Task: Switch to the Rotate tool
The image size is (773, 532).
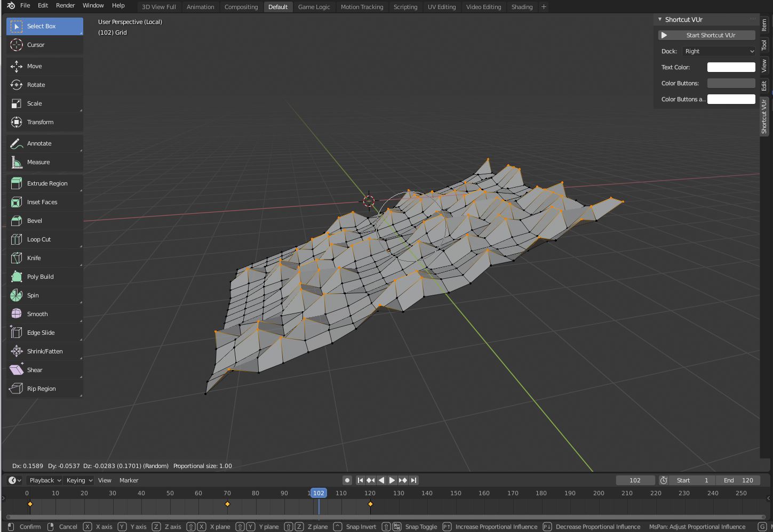Action: coord(44,85)
